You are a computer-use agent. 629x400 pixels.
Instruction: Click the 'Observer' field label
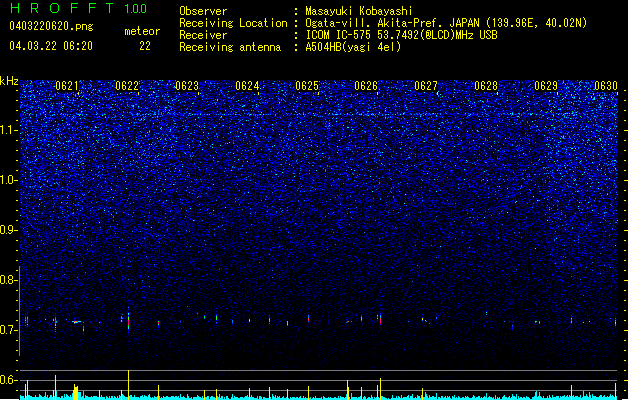203,11
